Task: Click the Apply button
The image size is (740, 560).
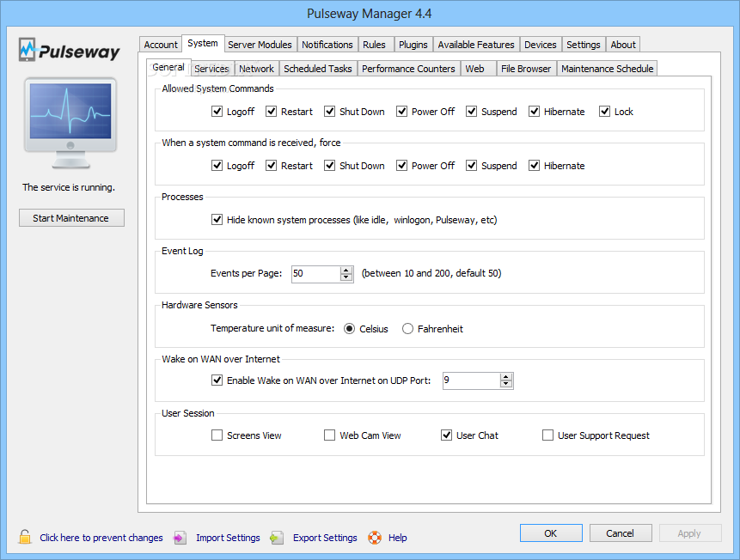Action: (x=689, y=533)
